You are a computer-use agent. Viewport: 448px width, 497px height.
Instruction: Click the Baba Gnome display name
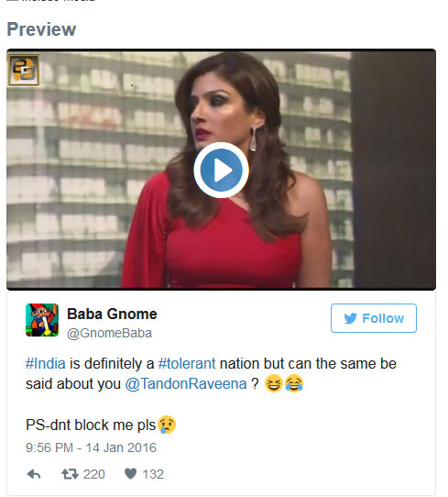pos(112,315)
